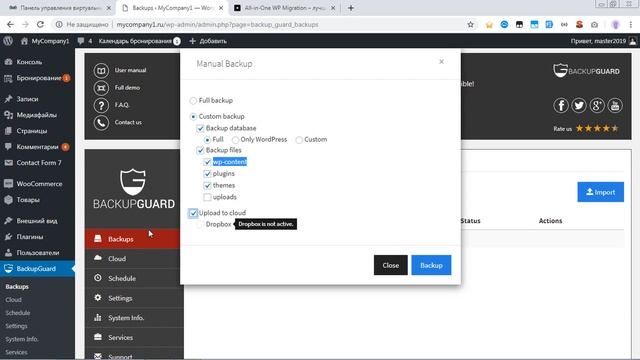Image resolution: width=640 pixels, height=360 pixels.
Task: Open Комментарии in WordPress sidebar
Action: (x=37, y=147)
